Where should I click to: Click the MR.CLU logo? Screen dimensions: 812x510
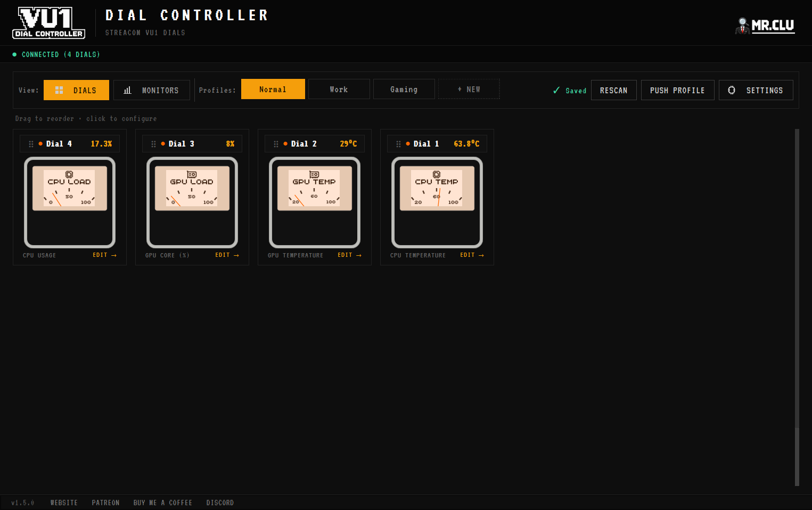click(765, 26)
